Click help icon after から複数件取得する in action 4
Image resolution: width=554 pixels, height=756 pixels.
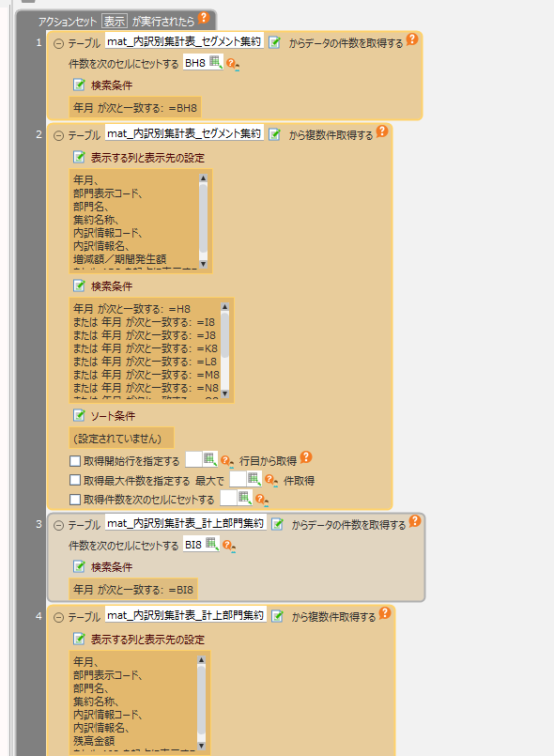click(x=384, y=613)
